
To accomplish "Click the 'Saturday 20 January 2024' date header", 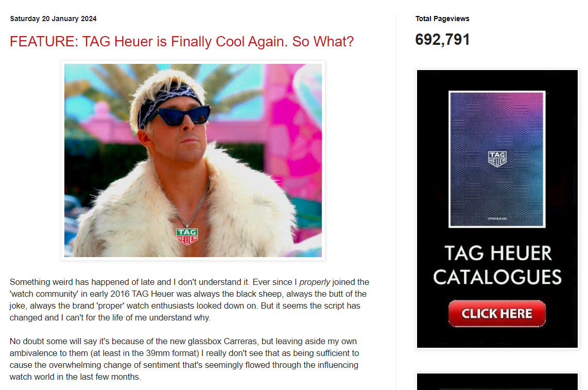I will click(x=53, y=19).
